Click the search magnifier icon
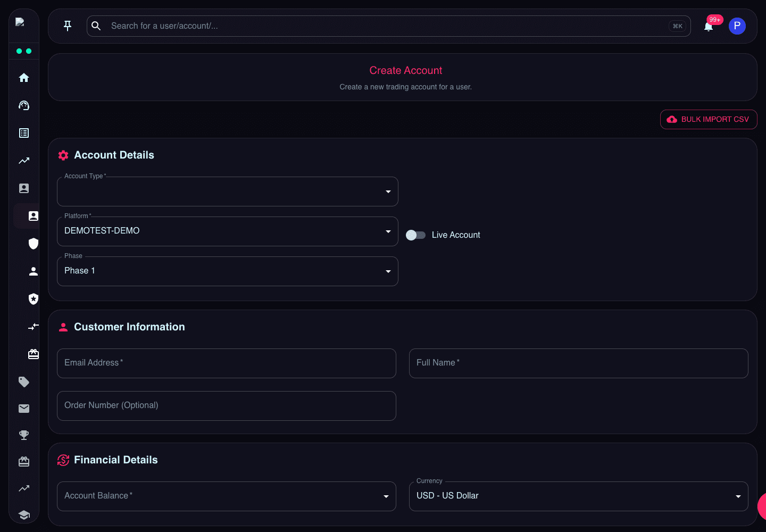 coord(96,26)
